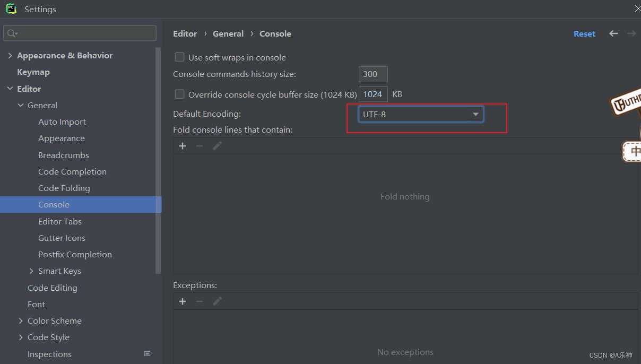Viewport: 641px width, 364px height.
Task: Go back with the left arrow
Action: coord(613,33)
